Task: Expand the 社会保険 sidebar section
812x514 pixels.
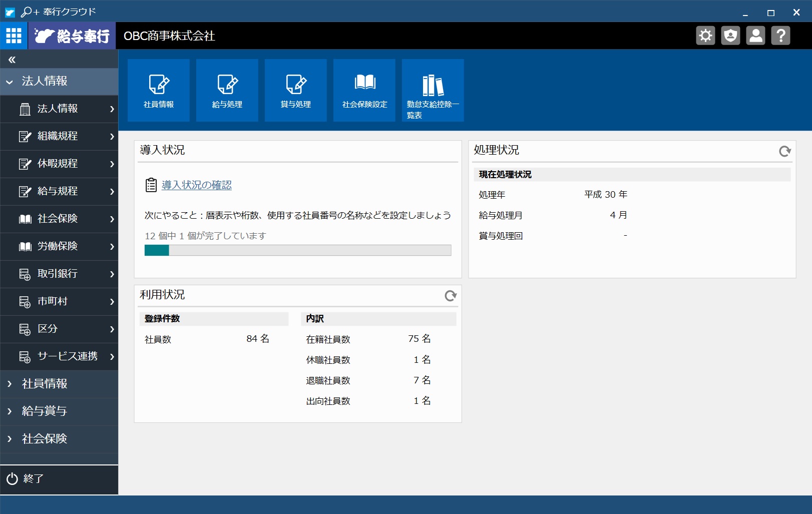Action: tap(59, 438)
